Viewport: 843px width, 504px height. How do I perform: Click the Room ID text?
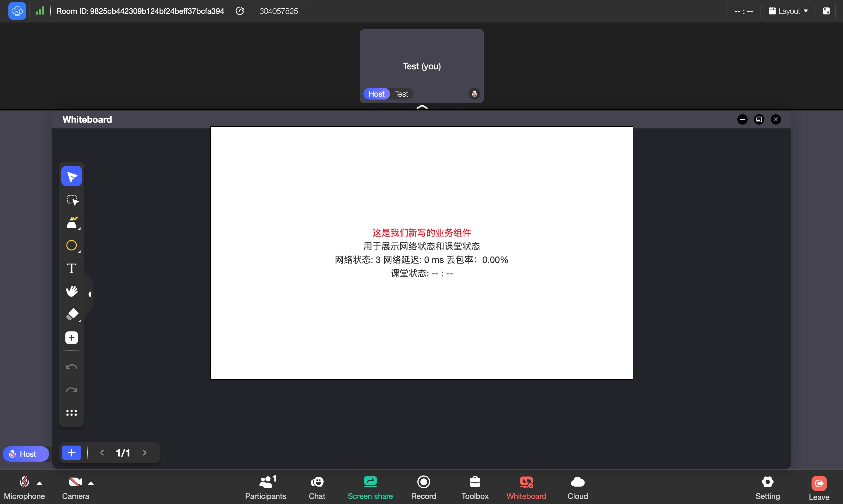[x=140, y=11]
